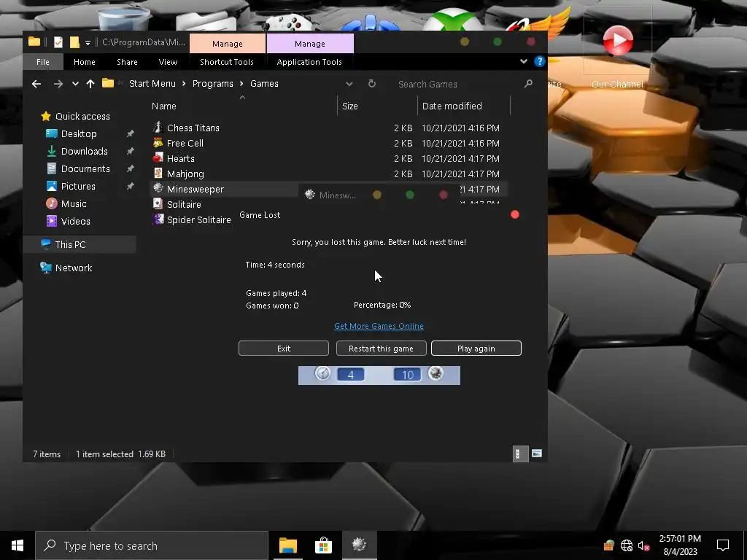Switch to Details view layout
Screen dimensions: 747x560
519,454
